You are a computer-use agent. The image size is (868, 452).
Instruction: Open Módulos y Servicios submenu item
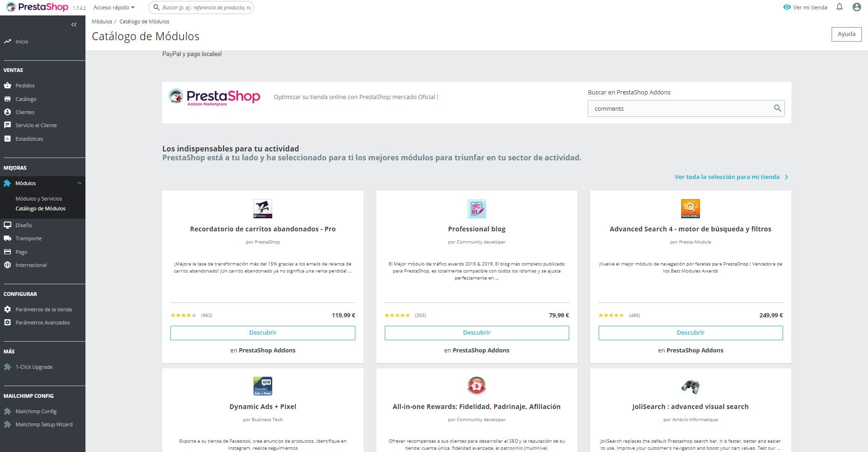(39, 199)
